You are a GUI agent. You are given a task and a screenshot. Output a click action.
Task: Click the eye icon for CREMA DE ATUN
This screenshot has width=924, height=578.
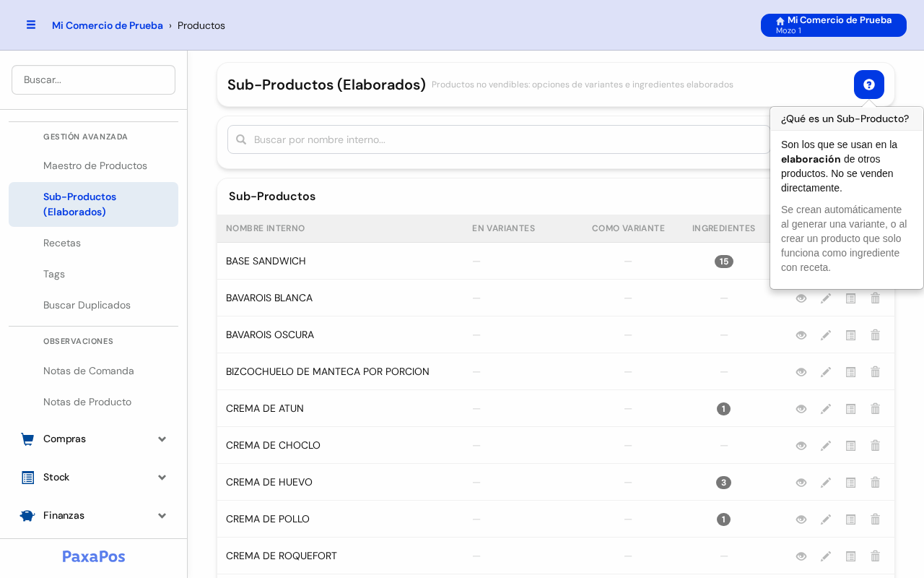[x=801, y=409]
